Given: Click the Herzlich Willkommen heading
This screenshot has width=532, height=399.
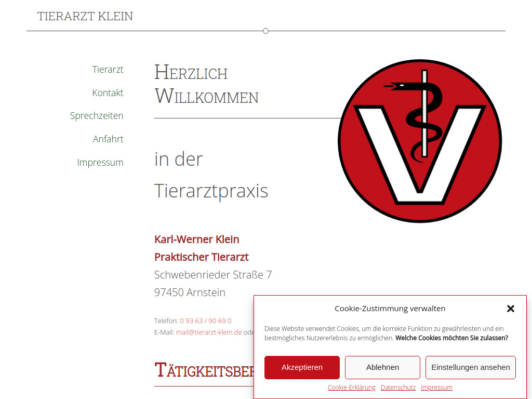Looking at the screenshot, I should (206, 84).
